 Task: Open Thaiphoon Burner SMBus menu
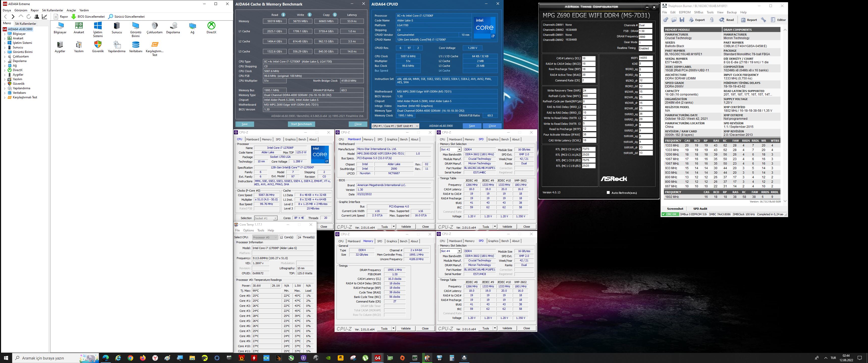[x=698, y=12]
